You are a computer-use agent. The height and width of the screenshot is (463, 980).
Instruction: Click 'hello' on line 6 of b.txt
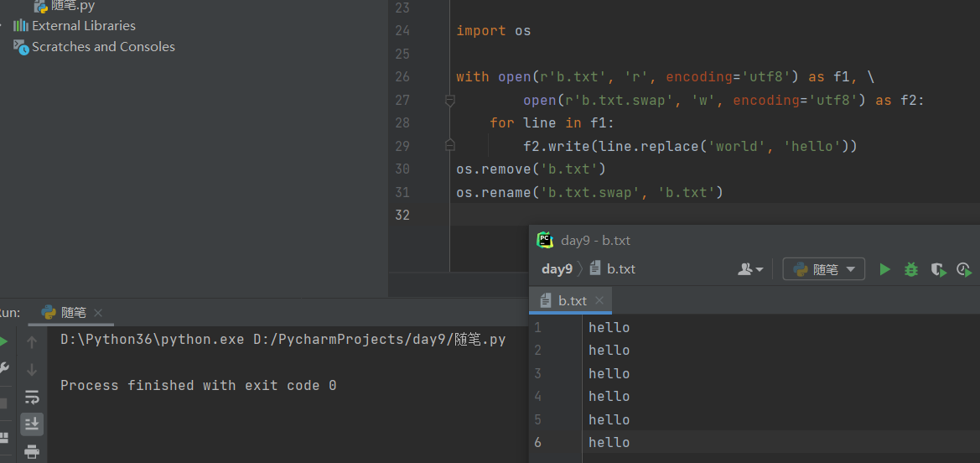[609, 442]
